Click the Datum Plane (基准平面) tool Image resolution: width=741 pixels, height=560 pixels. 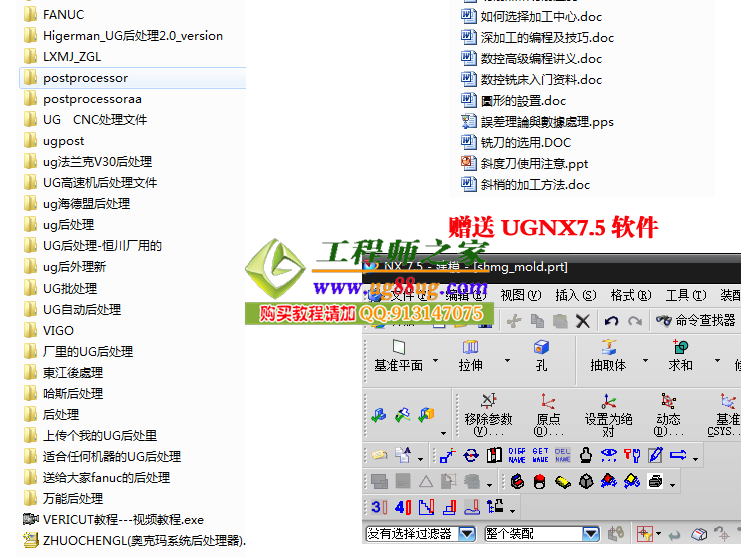click(398, 355)
